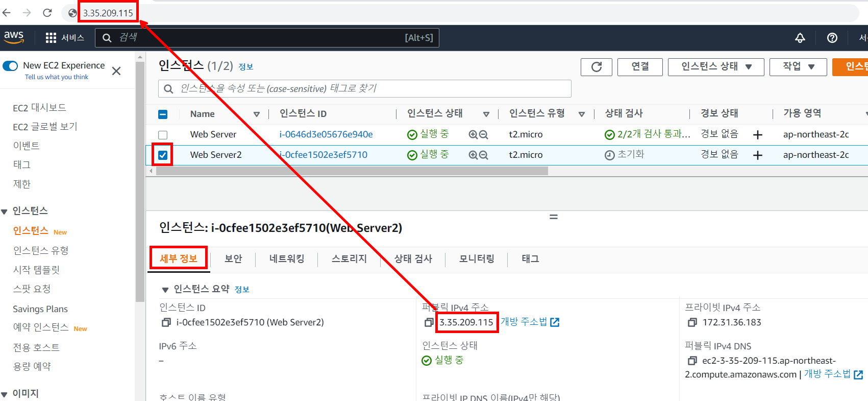Copy the private IPv4 address 172.31.36.183
This screenshot has width=868, height=401.
(692, 322)
